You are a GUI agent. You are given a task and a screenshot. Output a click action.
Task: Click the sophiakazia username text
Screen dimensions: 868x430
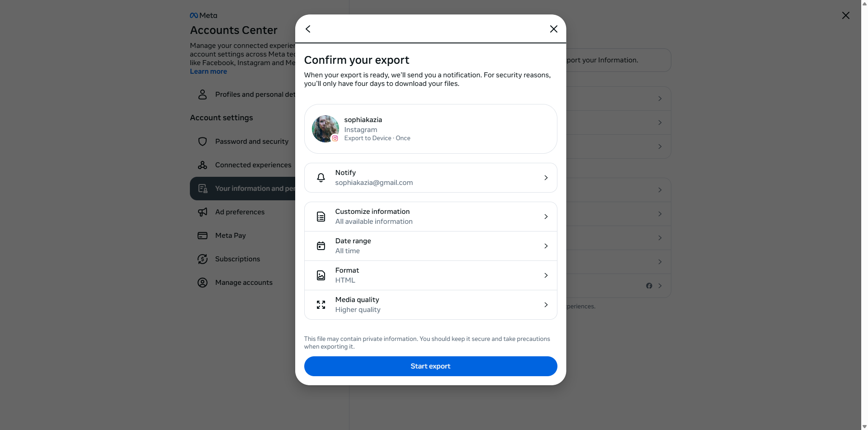(x=363, y=120)
